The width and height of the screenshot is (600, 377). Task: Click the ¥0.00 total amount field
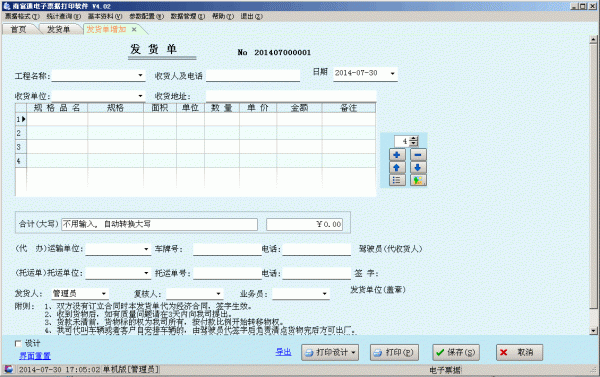[305, 224]
